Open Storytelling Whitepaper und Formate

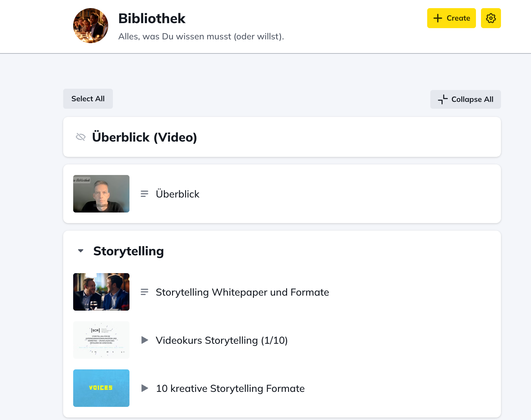coord(242,292)
